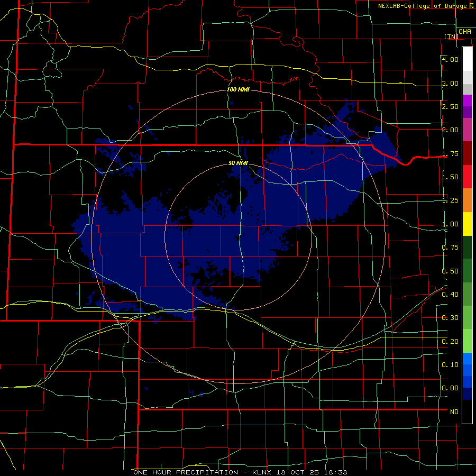Viewport: 476px width, 476px height.
Task: Pick the darkest green swatch beside 0.75
Action: [x=467, y=248]
